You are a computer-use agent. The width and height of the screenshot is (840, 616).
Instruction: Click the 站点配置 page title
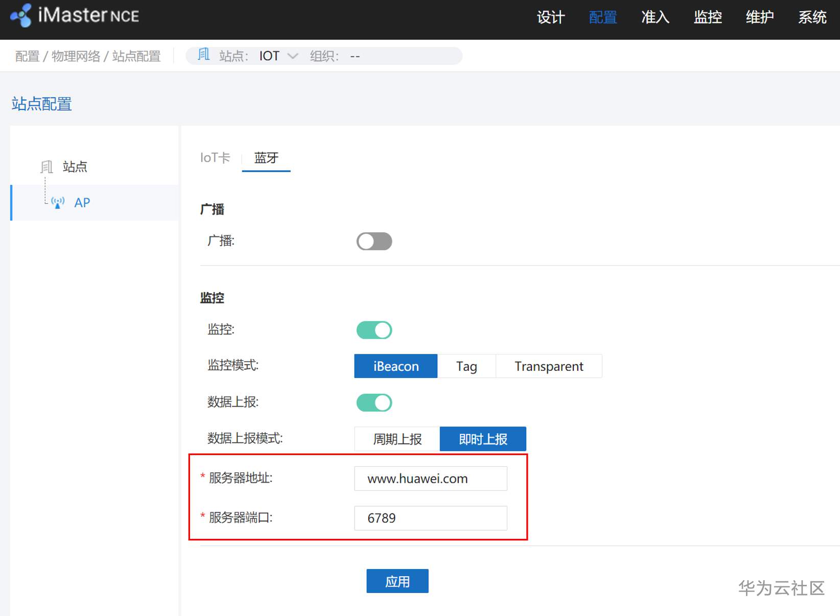point(42,104)
